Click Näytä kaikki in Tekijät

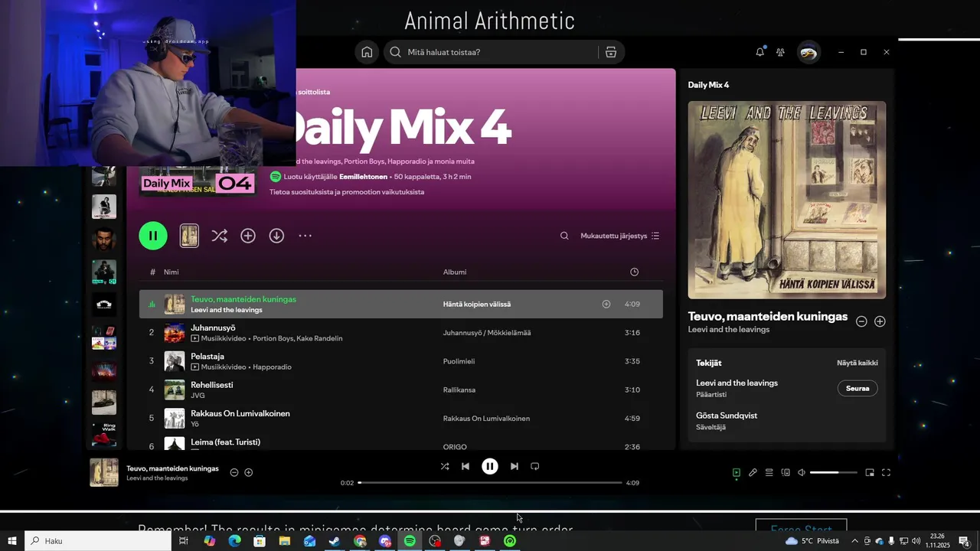click(857, 363)
